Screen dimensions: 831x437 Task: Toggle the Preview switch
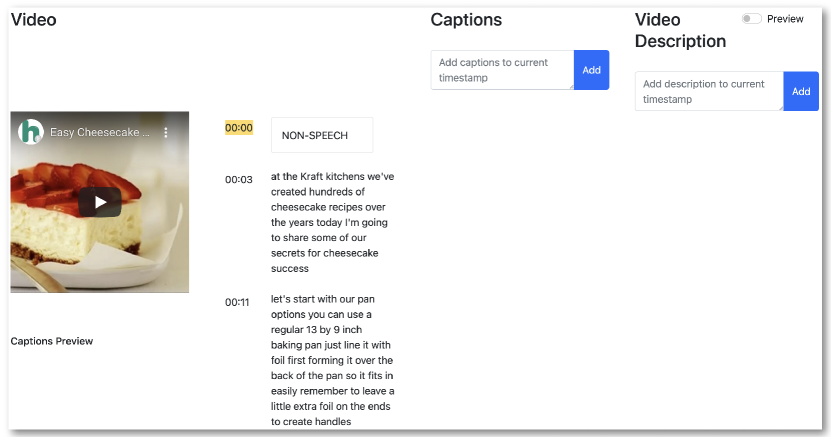pyautogui.click(x=751, y=19)
